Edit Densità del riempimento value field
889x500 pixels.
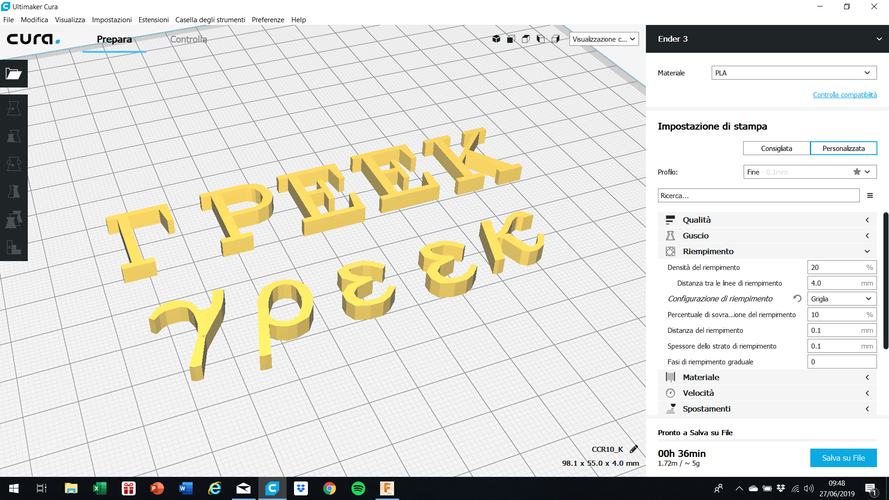(841, 267)
